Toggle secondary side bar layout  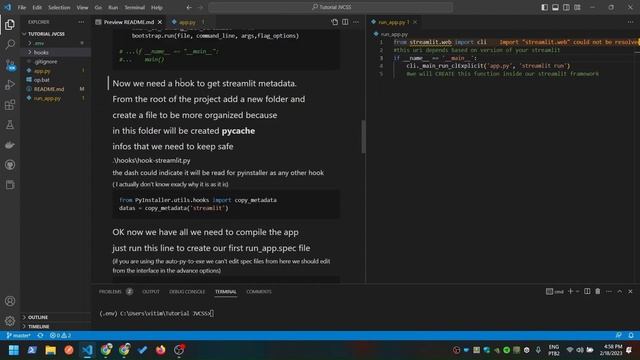coord(567,7)
